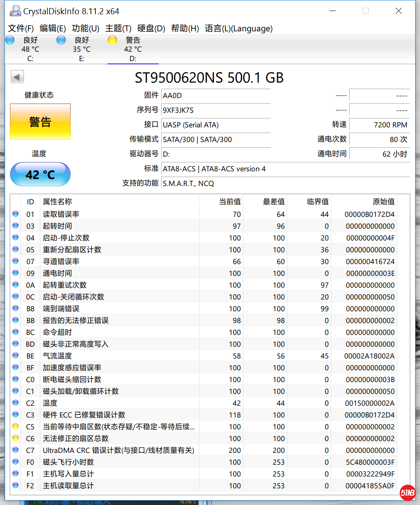Select the blue status orb for drive E:
The image size is (420, 505).
coord(61,40)
